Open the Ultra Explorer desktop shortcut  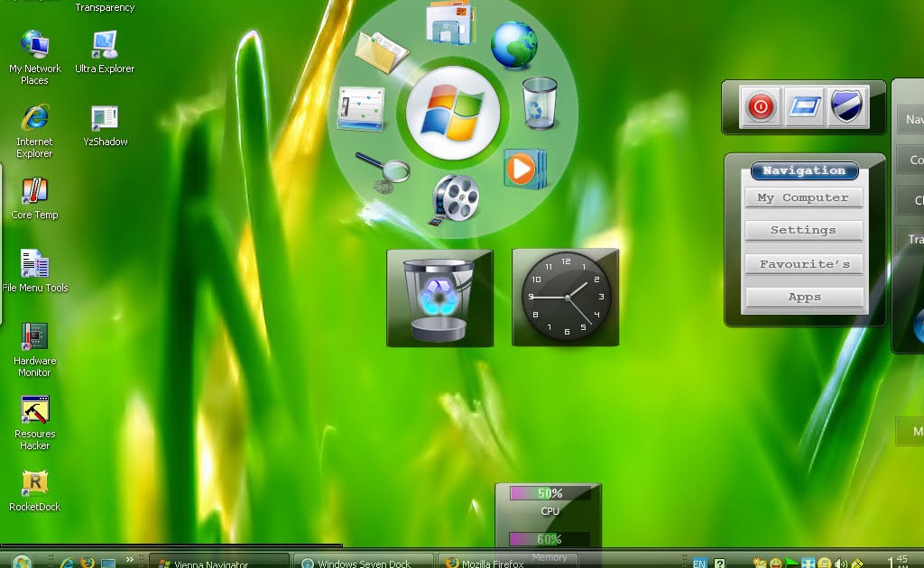(x=105, y=51)
